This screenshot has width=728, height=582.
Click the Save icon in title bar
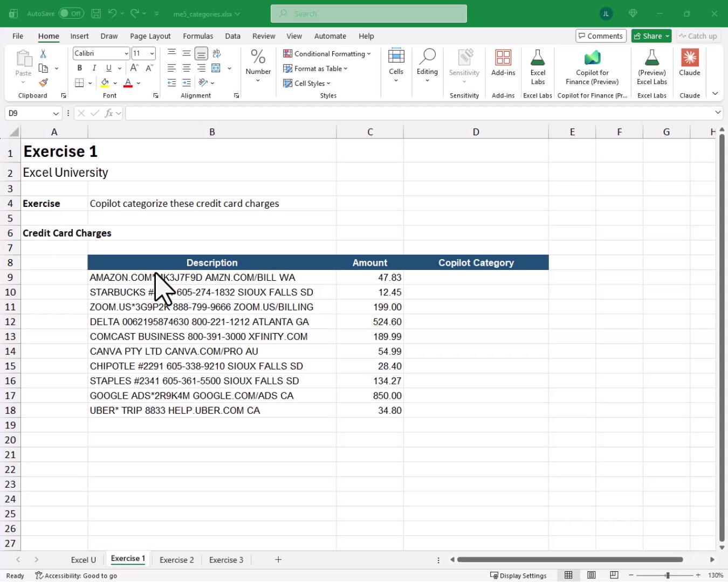tap(96, 13)
